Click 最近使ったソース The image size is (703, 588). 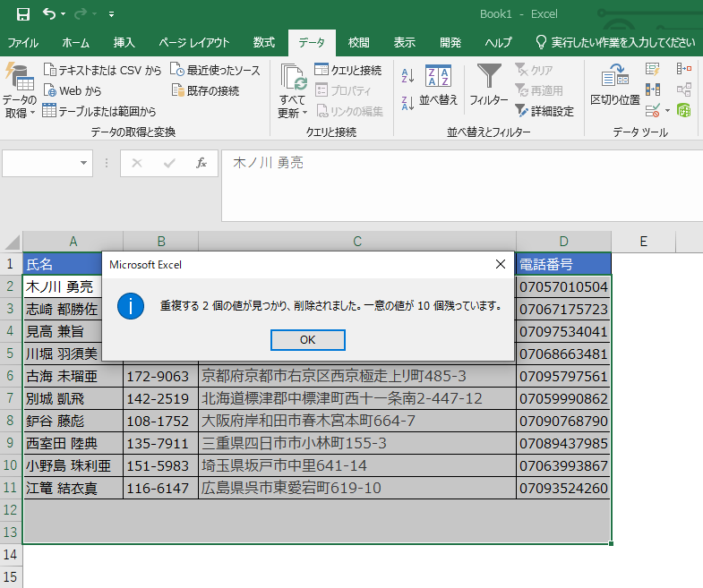215,70
